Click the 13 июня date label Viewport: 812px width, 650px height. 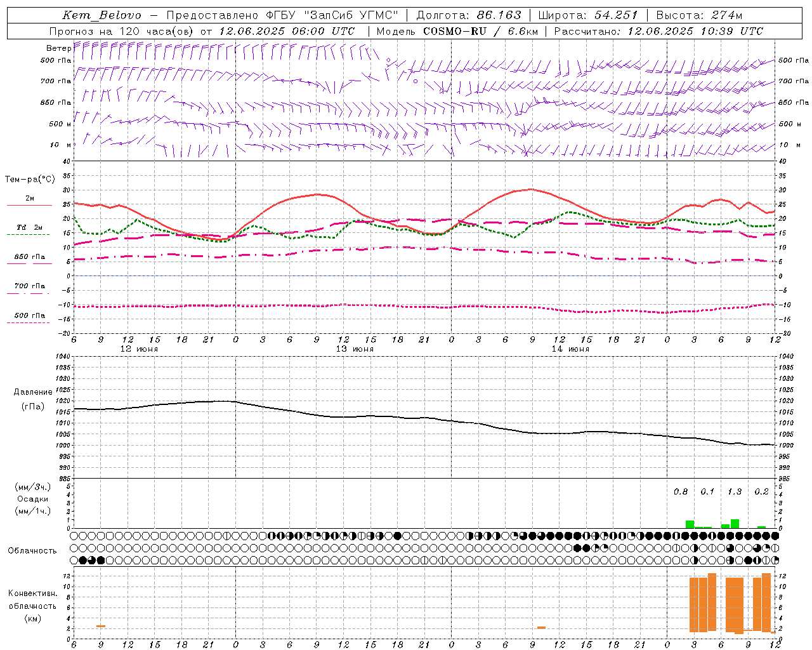pyautogui.click(x=355, y=349)
